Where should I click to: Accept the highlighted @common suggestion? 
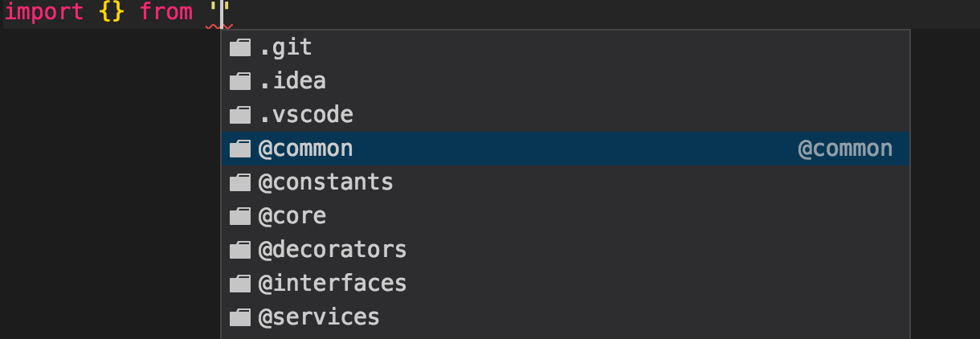[566, 149]
